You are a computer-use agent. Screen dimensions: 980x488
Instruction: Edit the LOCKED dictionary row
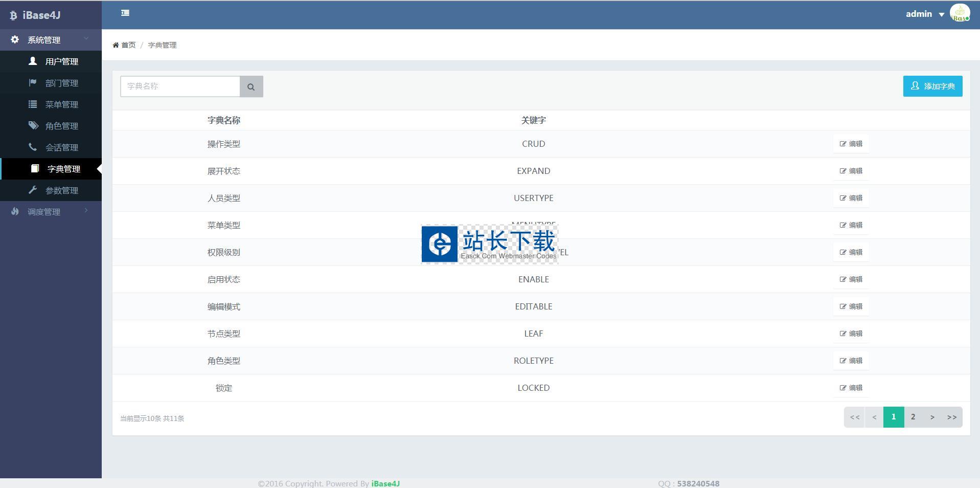[851, 388]
